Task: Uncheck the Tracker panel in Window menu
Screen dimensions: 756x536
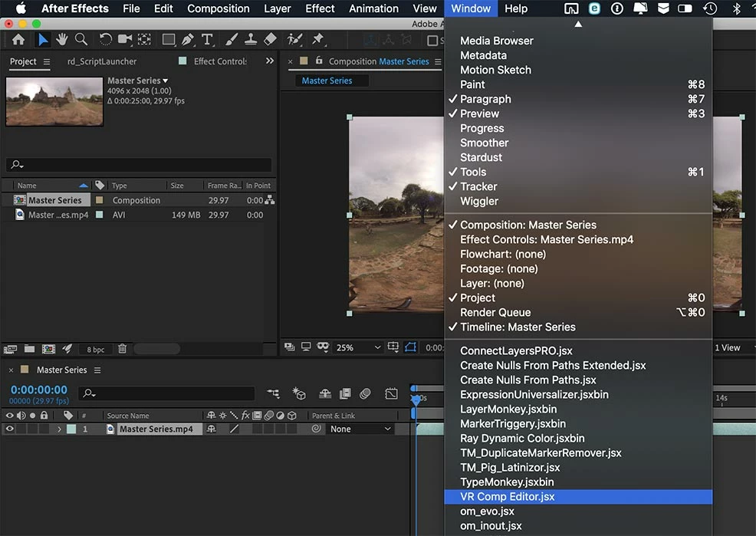Action: pos(578,186)
